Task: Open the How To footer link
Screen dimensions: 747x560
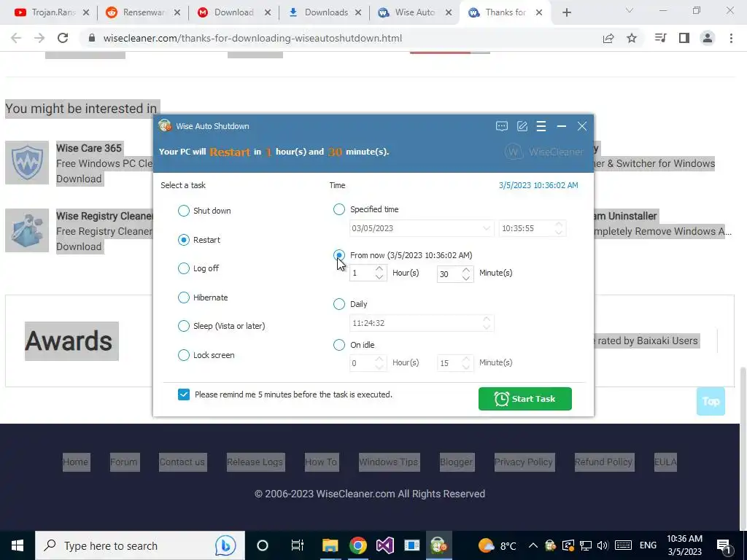Action: (321, 462)
